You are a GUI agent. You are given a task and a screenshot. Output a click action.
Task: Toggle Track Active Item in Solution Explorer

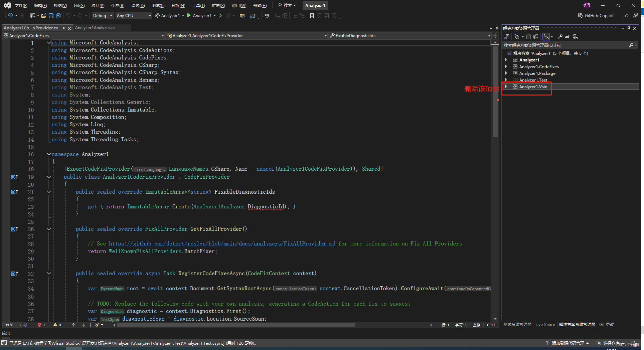[x=546, y=37]
